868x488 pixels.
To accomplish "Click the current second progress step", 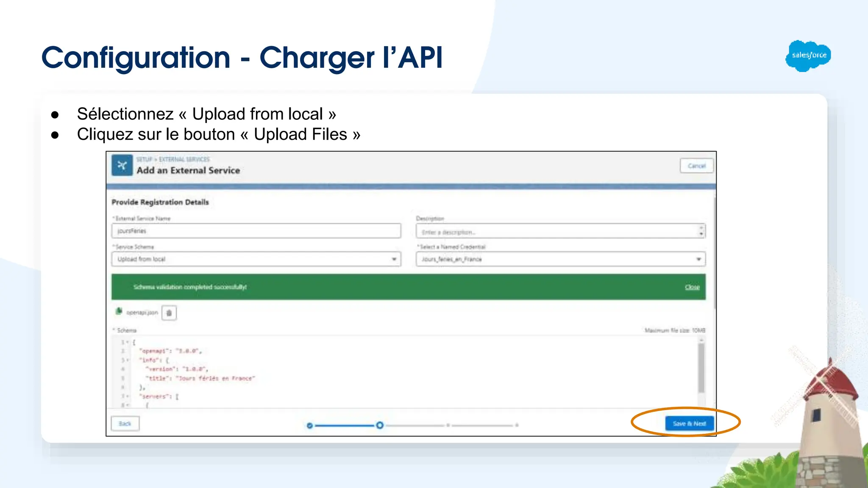I will pos(380,425).
